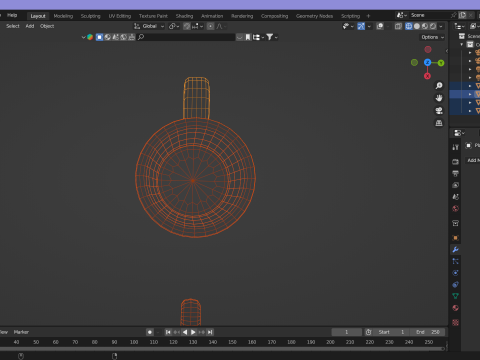Screen dimensions: 480x360
Task: Open the shading options dropdown arrow
Action: 441,26
